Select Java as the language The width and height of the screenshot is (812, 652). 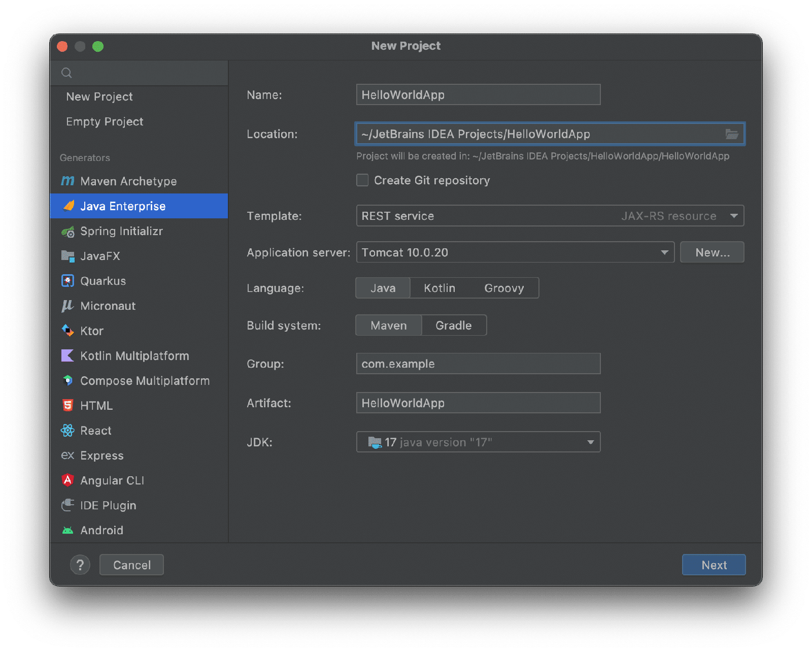[383, 288]
